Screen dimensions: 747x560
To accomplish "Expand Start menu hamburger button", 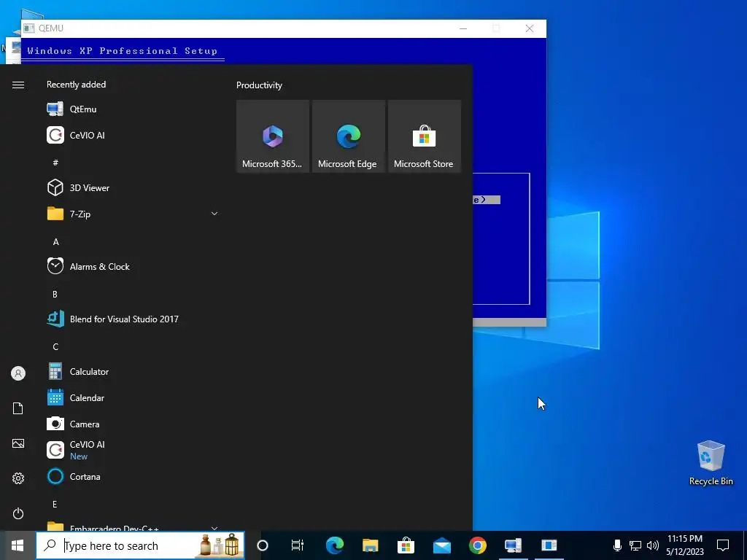I will (x=18, y=85).
